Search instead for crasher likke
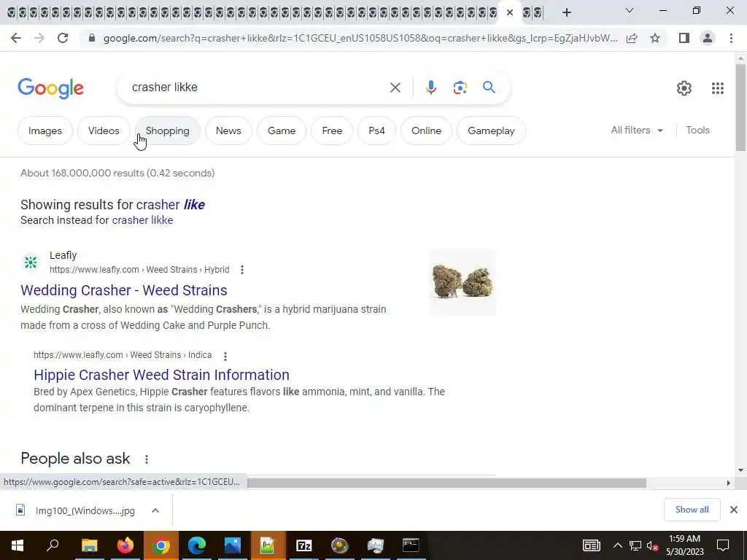This screenshot has width=747, height=560. 142,220
